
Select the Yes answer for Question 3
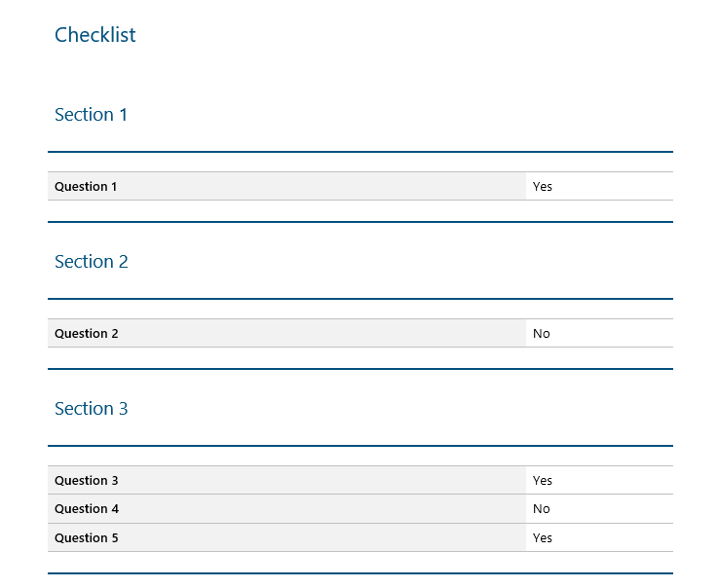click(x=543, y=480)
